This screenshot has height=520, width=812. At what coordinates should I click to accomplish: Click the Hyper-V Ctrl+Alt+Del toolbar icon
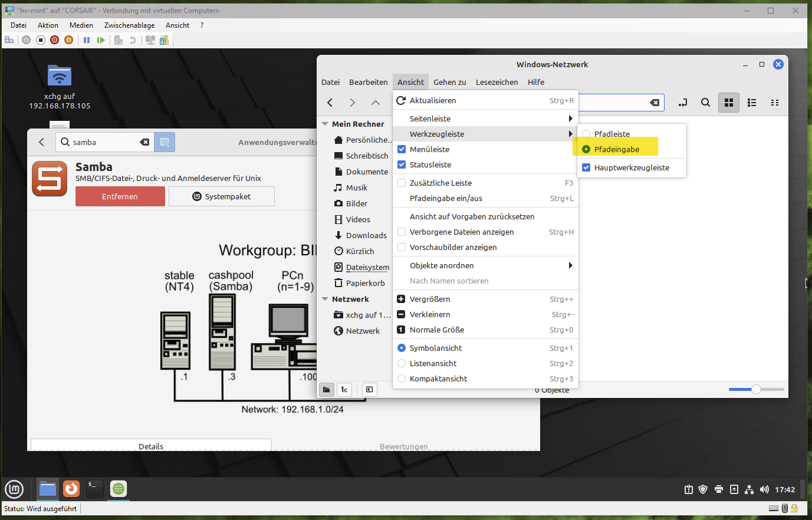[x=9, y=40]
